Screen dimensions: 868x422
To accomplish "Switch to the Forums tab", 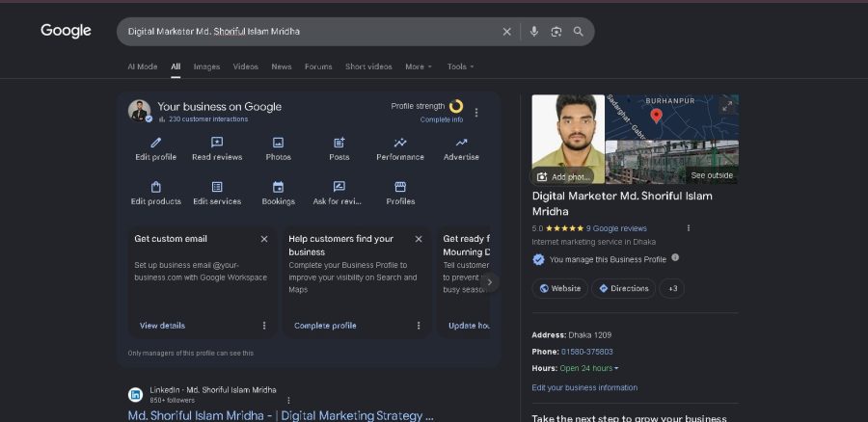I will tap(318, 66).
